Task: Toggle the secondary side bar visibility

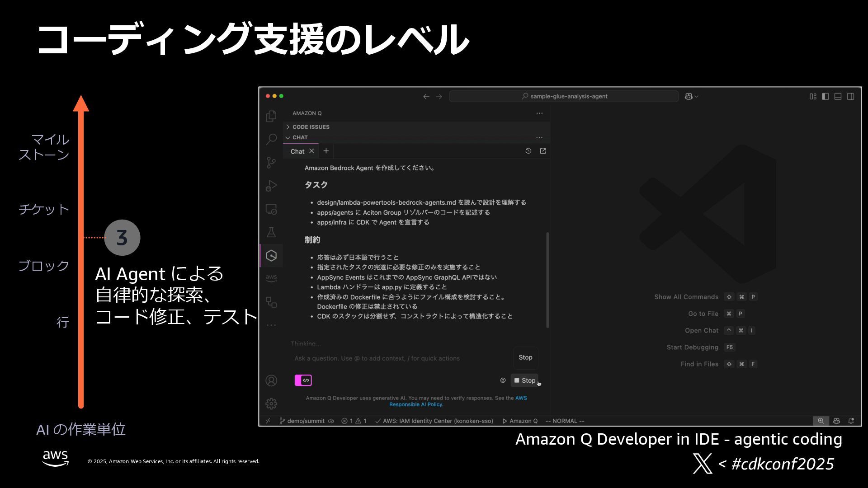Action: tap(850, 96)
